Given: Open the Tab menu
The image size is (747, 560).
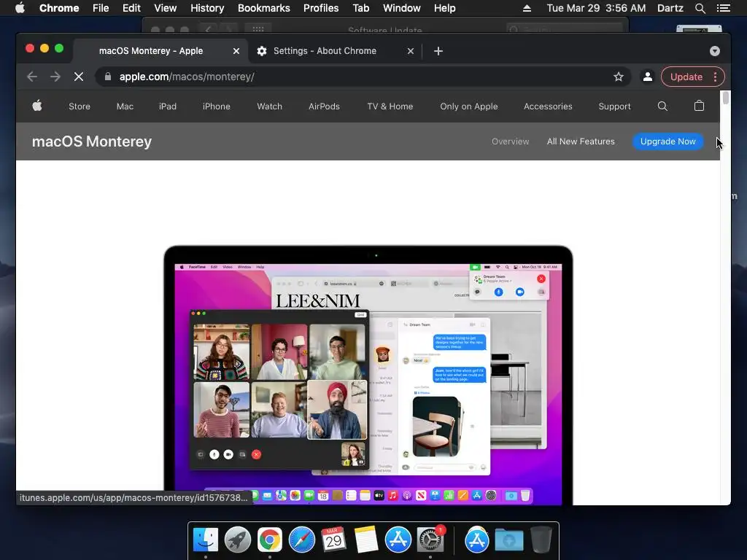Looking at the screenshot, I should coord(360,8).
